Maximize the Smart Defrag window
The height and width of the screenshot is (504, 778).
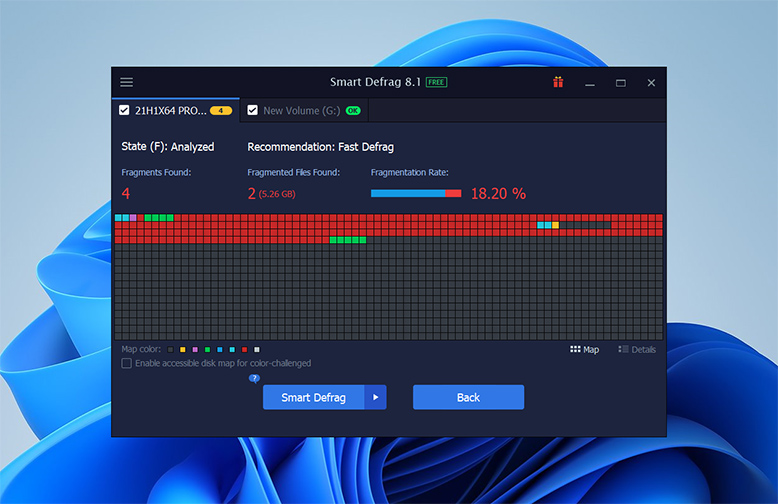(x=621, y=83)
